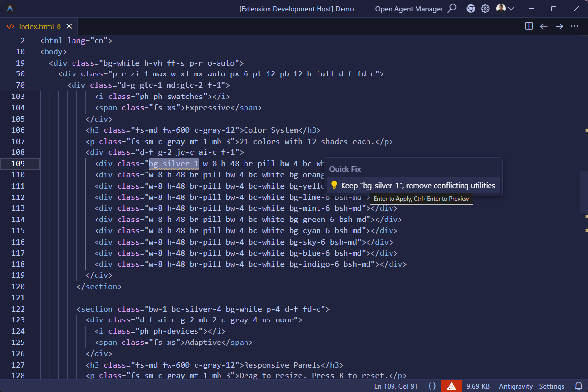Navigate back with the left arrow
The image size is (588, 392).
[544, 26]
